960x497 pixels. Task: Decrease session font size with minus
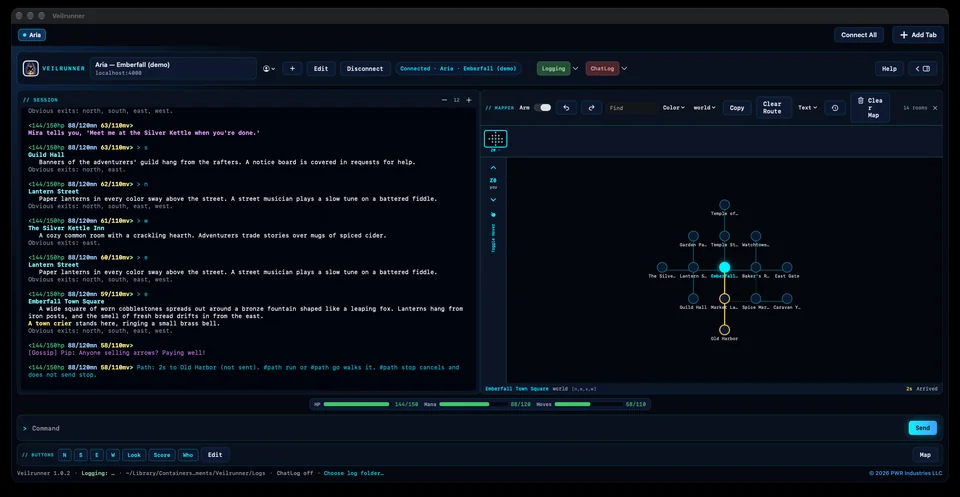[x=444, y=100]
